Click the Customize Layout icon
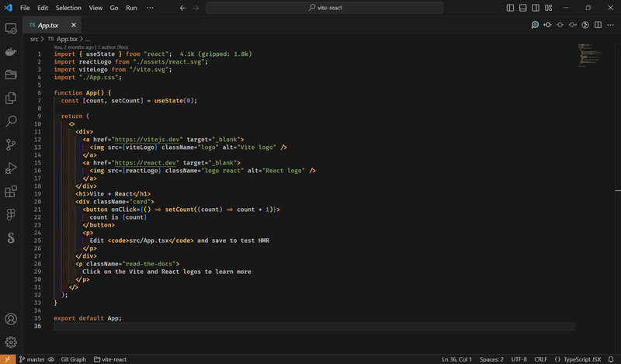The width and height of the screenshot is (621, 364). coord(549,8)
